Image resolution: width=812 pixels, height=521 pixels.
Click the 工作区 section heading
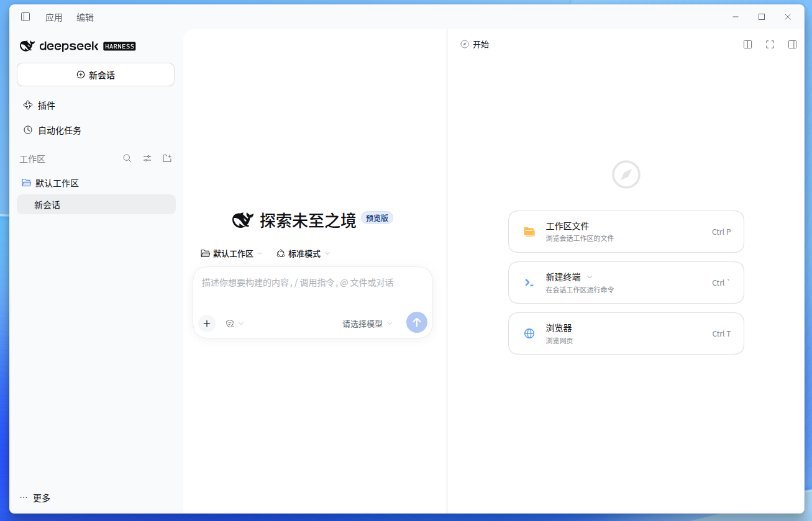32,159
